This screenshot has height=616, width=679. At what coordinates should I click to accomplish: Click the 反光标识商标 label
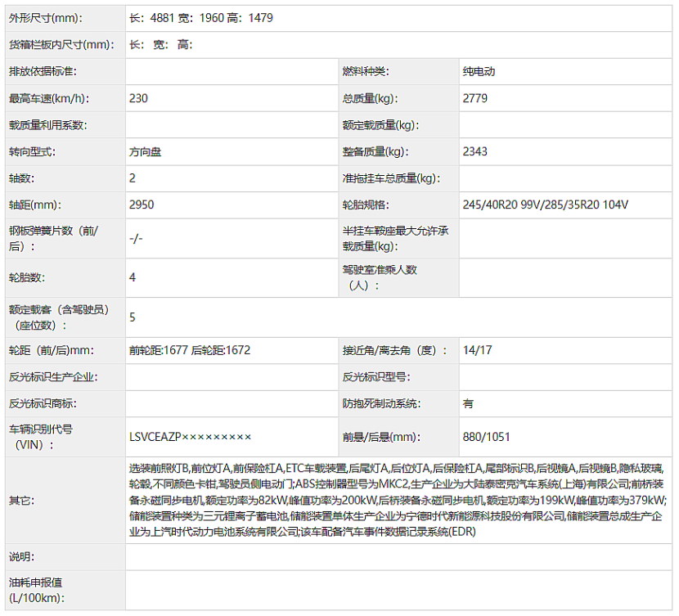[x=43, y=404]
